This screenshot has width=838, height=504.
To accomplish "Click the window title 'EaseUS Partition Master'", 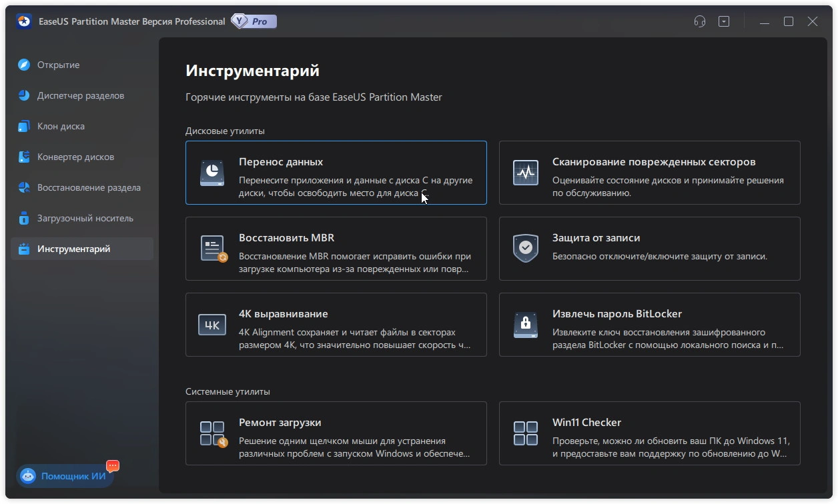I will (x=132, y=21).
